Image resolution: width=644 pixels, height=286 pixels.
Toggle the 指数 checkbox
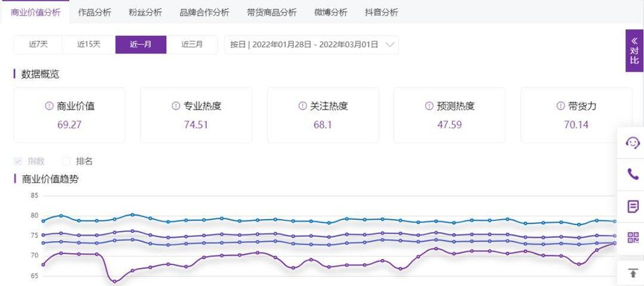(x=18, y=161)
